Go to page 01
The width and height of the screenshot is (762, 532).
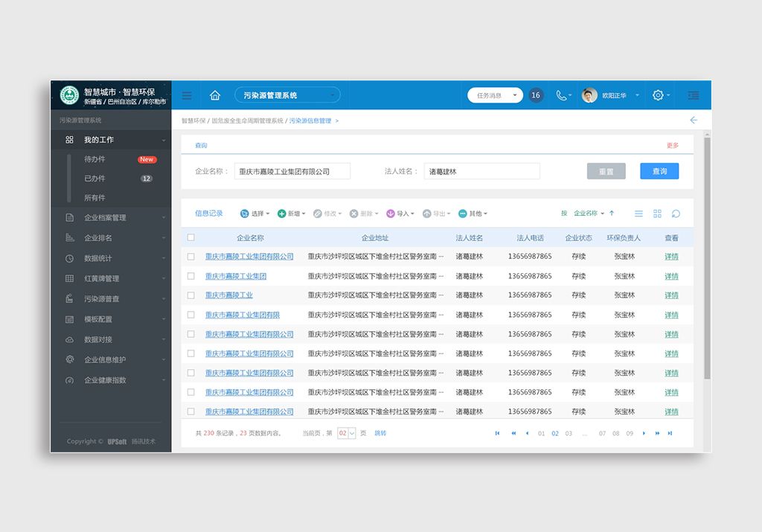542,433
